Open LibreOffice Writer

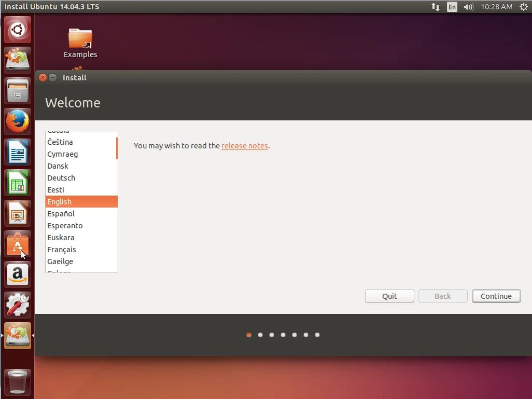pyautogui.click(x=18, y=152)
